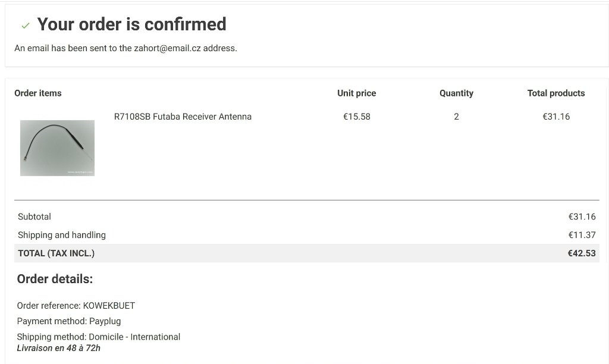Click the €11.37 shipping cost

point(582,235)
